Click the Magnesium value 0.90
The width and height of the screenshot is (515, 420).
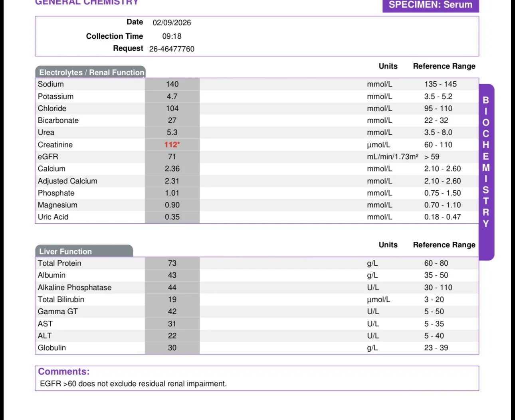point(172,205)
